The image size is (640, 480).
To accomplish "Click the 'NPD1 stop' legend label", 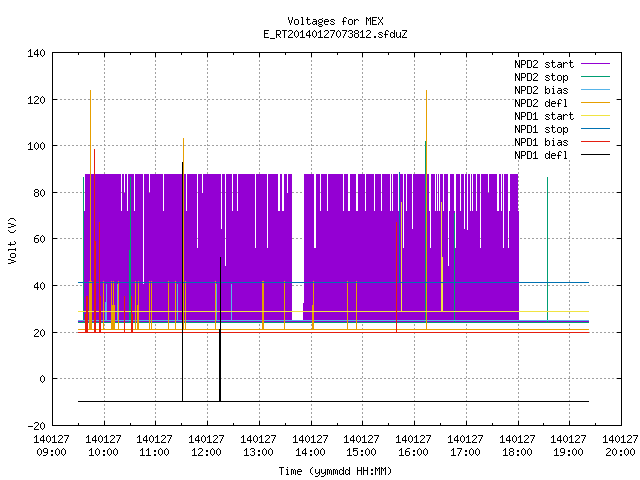I will pyautogui.click(x=541, y=129).
